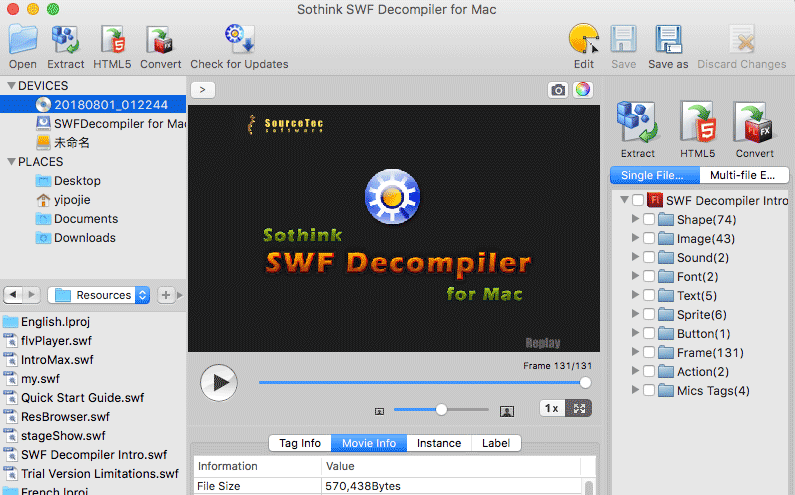The height and width of the screenshot is (495, 795).
Task: Click the Check for Updates toolbar icon
Action: [239, 39]
